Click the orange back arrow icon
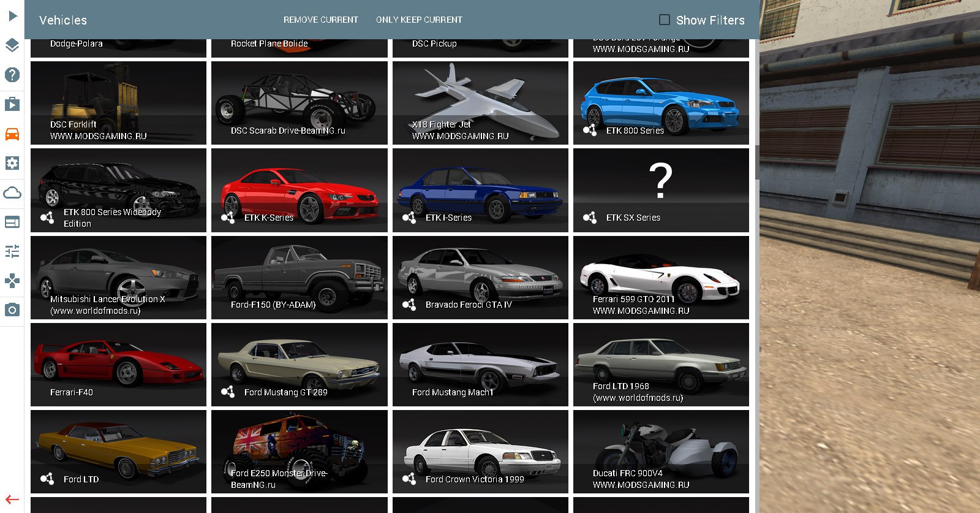The width and height of the screenshot is (980, 513). click(12, 500)
